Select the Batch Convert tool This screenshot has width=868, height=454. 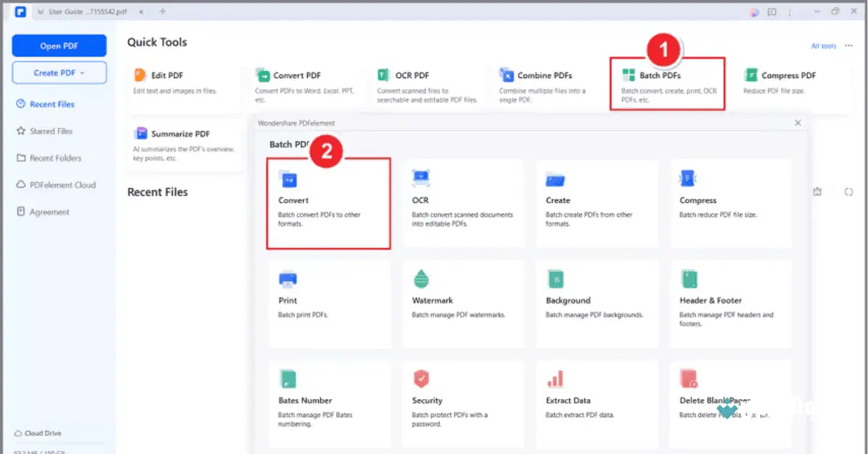coord(328,202)
